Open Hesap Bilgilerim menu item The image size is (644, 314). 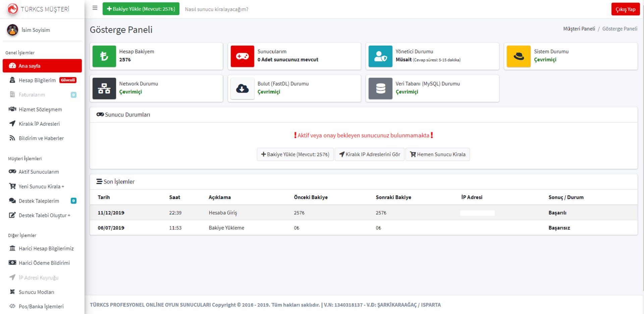pos(37,80)
